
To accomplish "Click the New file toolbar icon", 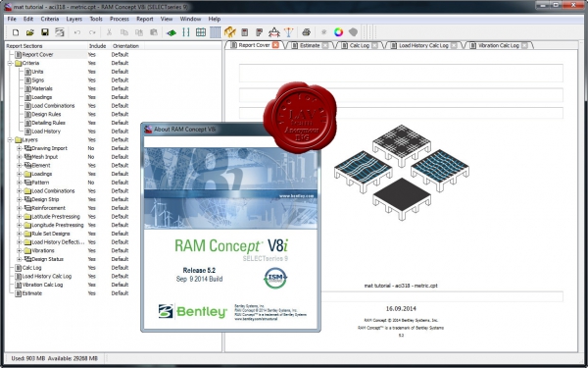I will tap(16, 32).
